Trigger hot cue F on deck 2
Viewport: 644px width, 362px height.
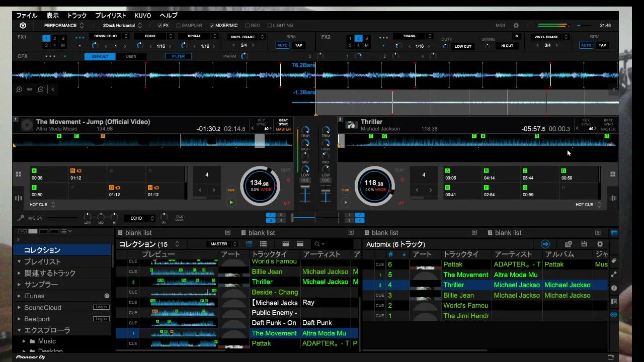(502, 191)
